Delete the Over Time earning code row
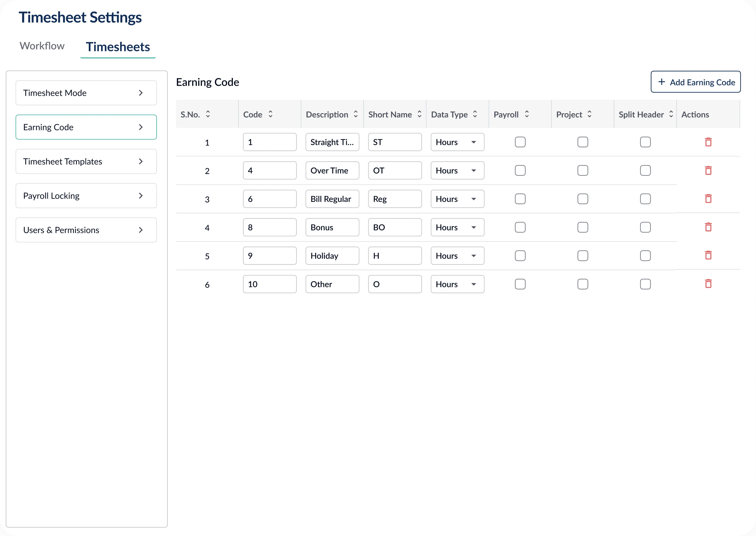The height and width of the screenshot is (536, 756). coord(708,170)
